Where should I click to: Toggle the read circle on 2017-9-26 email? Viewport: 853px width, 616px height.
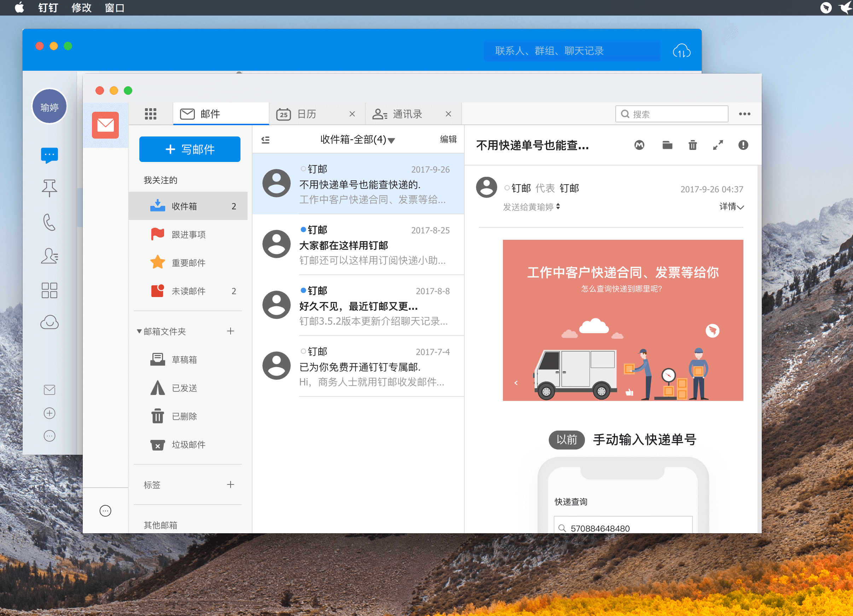[303, 169]
